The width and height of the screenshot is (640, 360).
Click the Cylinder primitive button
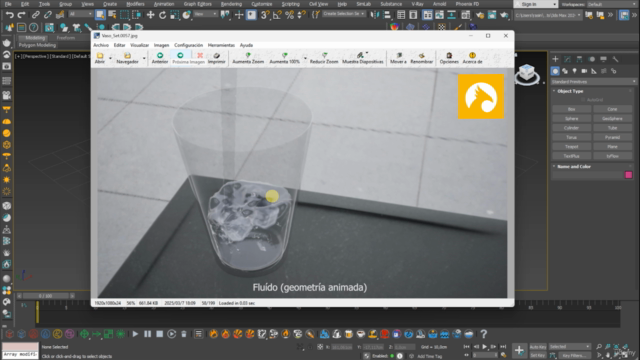click(571, 128)
